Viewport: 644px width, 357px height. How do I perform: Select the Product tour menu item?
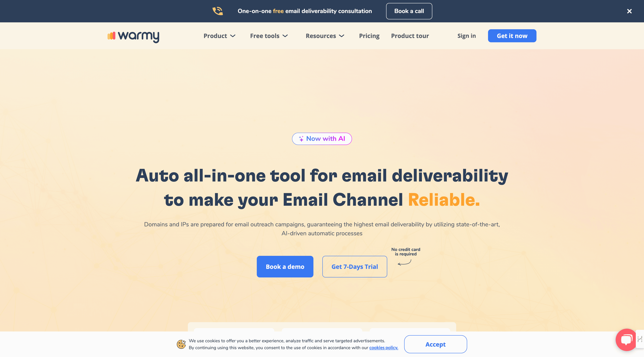tap(410, 36)
